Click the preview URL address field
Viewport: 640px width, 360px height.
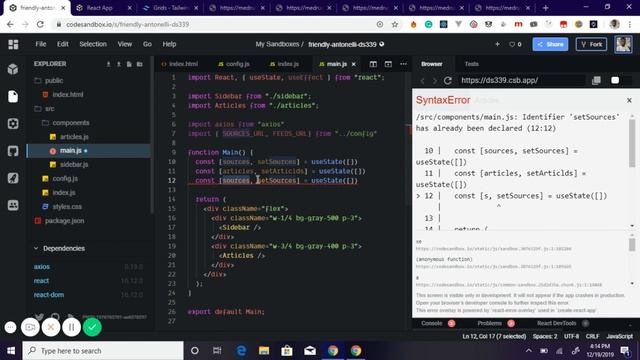[x=522, y=80]
